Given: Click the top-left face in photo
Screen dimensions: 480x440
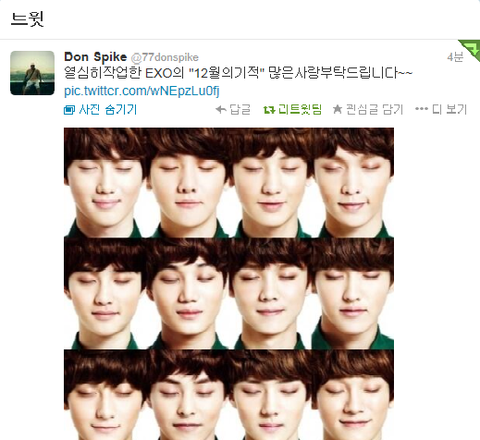Looking at the screenshot, I should tap(104, 183).
